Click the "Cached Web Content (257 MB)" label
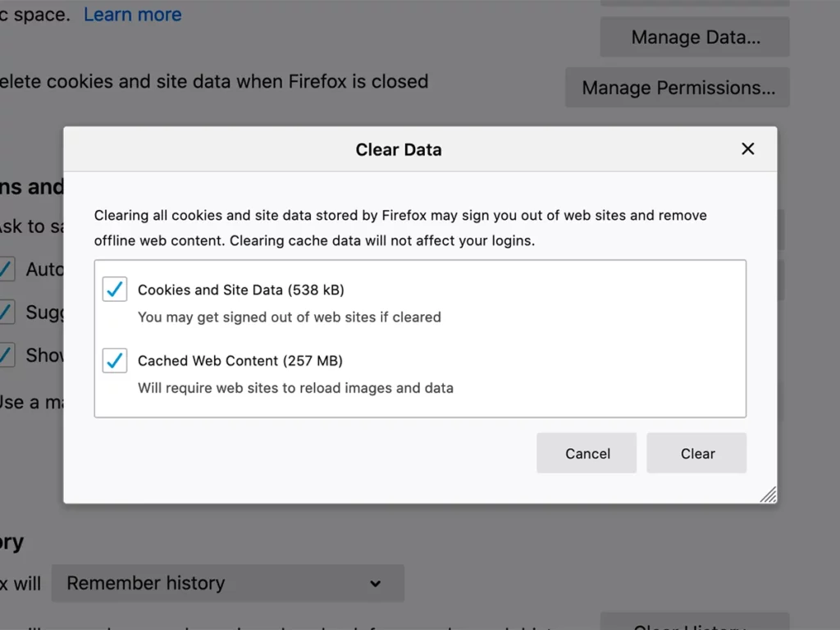This screenshot has height=630, width=840. (x=240, y=361)
